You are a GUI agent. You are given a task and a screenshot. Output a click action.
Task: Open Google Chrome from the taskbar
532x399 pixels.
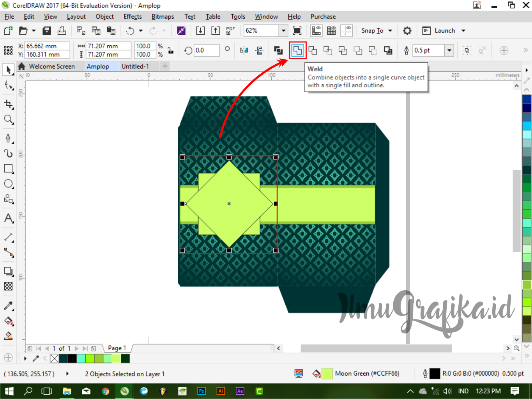106,391
